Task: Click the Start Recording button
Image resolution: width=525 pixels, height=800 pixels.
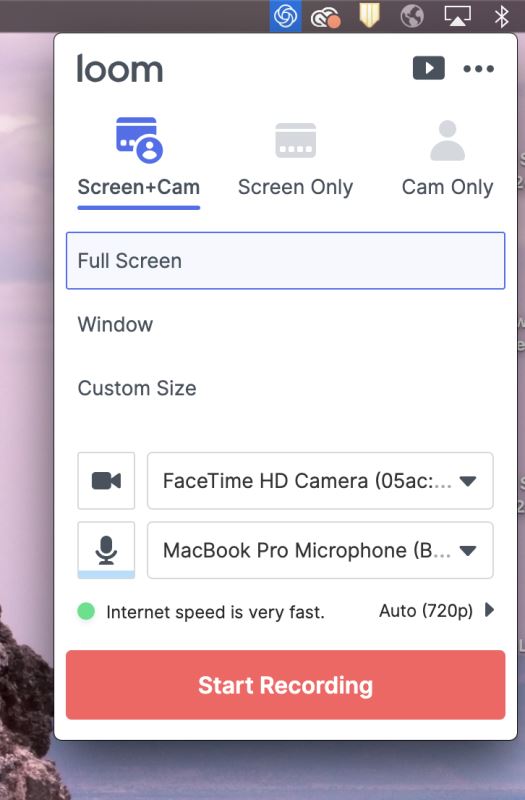Action: (286, 685)
